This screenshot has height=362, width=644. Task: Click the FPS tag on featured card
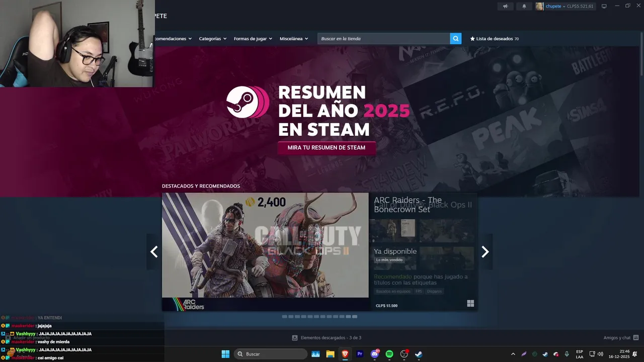(x=419, y=292)
